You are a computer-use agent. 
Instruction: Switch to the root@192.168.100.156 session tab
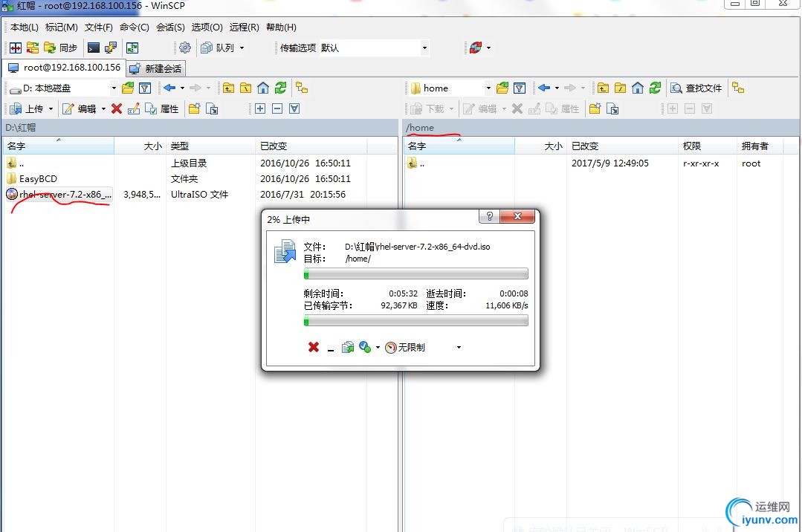pos(64,68)
